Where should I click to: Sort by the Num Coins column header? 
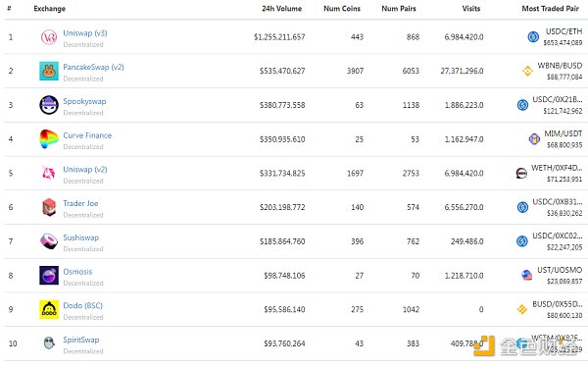pyautogui.click(x=342, y=8)
